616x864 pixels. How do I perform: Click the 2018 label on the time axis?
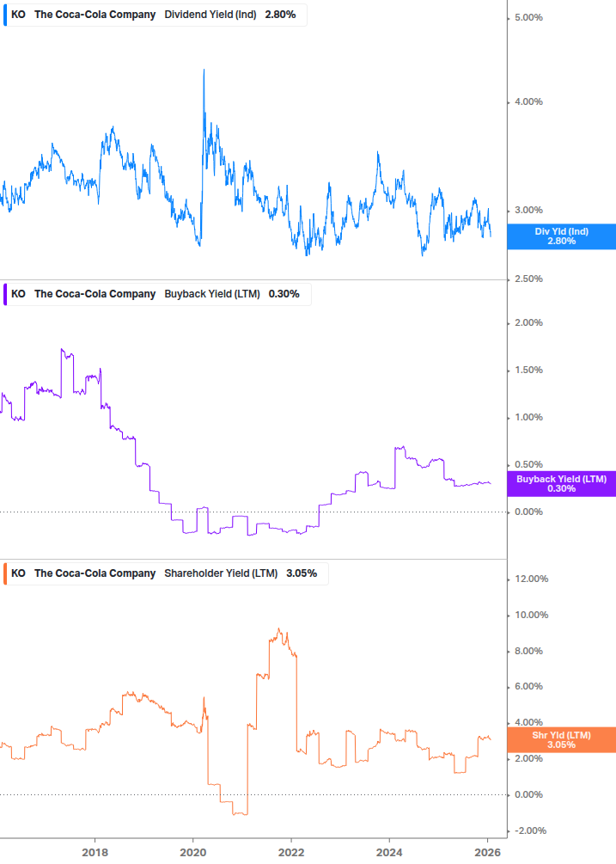click(95, 852)
